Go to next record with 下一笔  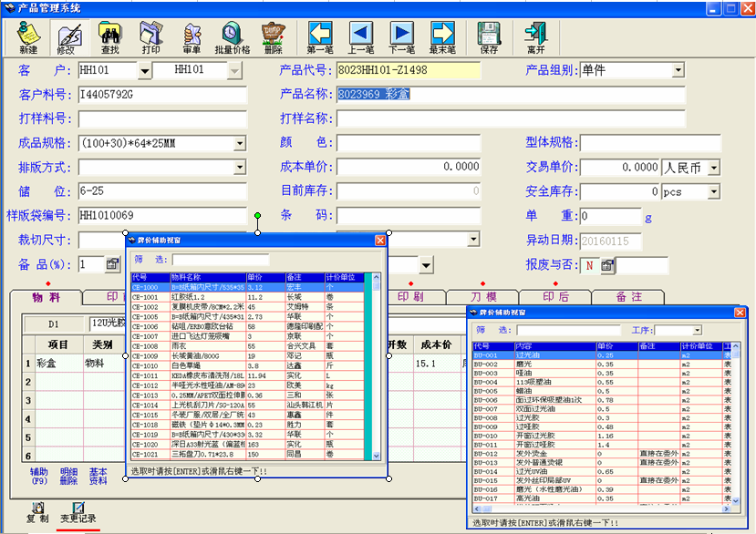[x=402, y=37]
